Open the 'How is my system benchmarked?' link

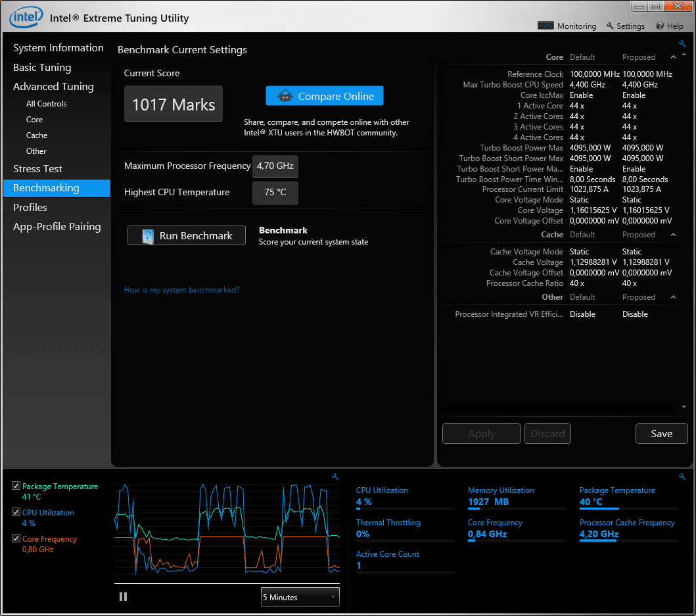tap(181, 290)
